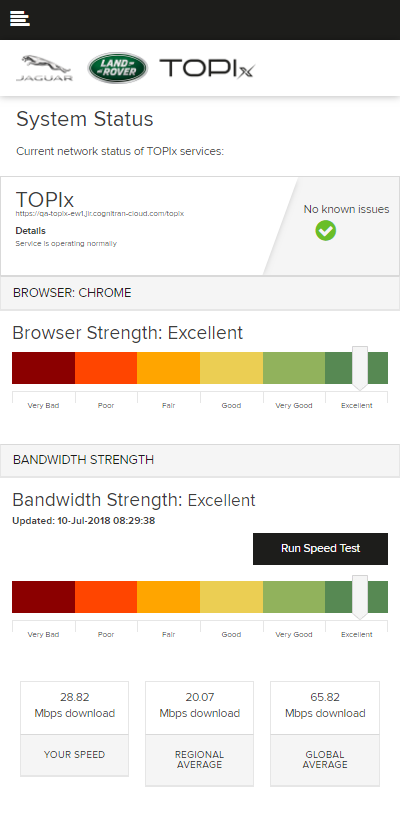
Task: Collapse the BANDWIDTH STRENGTH section header
Action: click(200, 460)
